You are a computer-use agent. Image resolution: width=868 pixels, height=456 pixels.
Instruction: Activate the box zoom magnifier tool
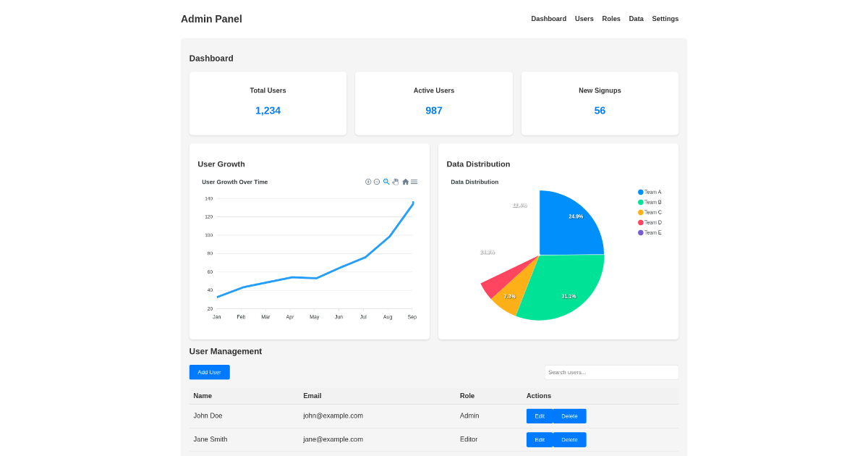click(386, 182)
